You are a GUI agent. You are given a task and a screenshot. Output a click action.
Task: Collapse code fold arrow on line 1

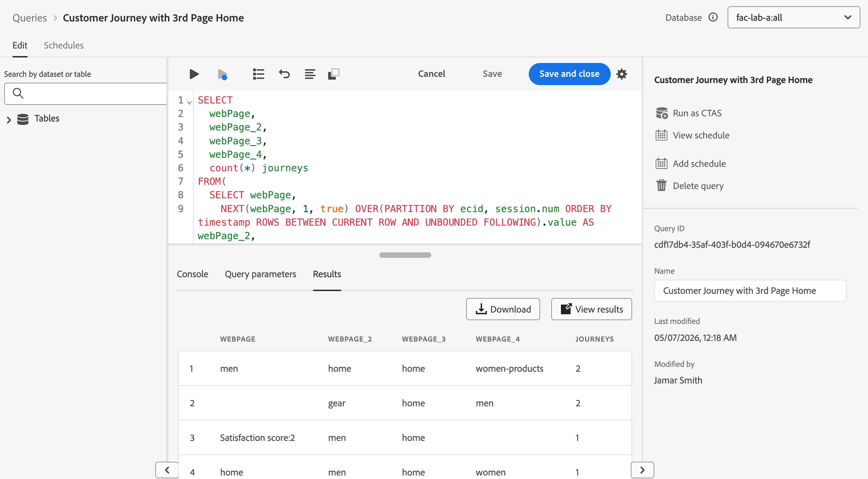[190, 102]
